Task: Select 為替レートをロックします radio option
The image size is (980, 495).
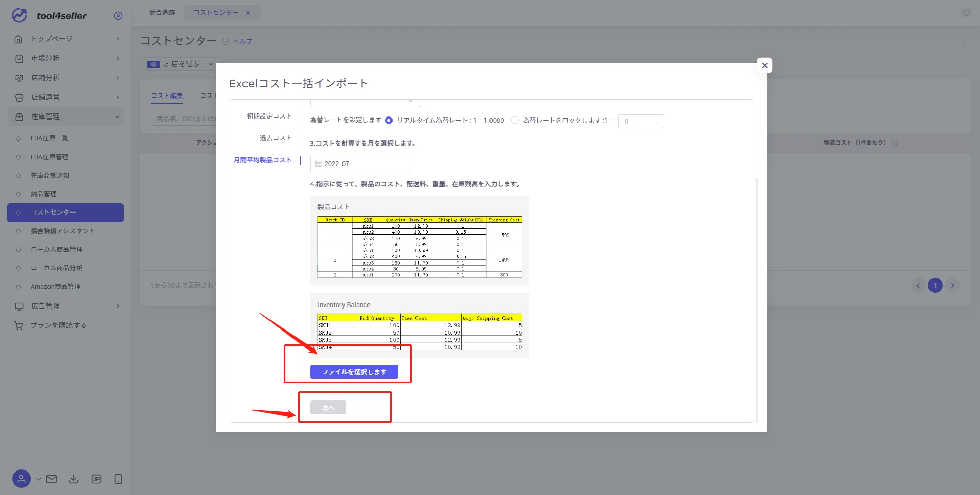Action: pyautogui.click(x=515, y=121)
